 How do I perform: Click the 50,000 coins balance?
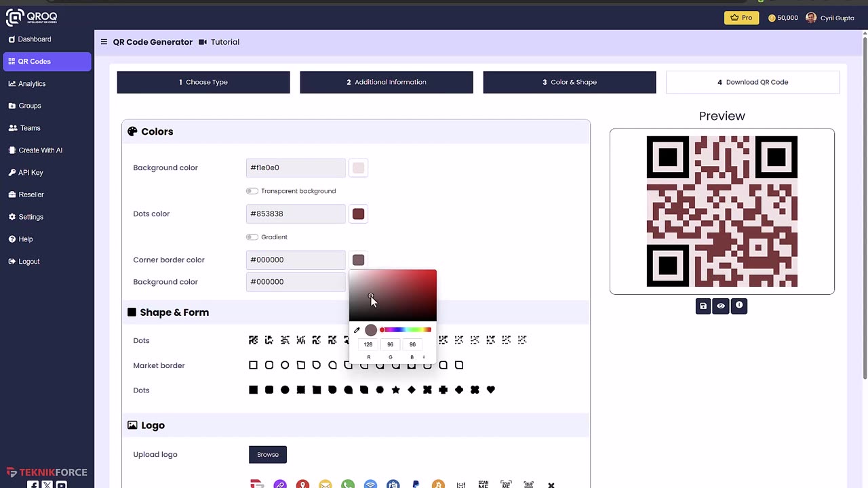pyautogui.click(x=783, y=18)
